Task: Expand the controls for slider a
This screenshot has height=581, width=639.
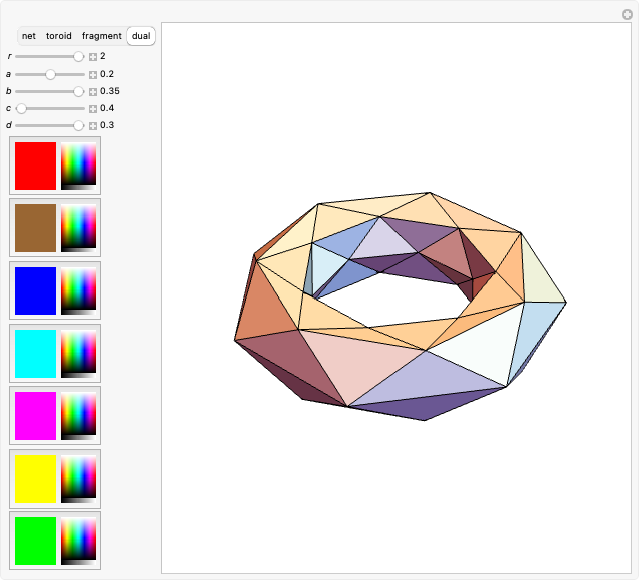Action: (93, 74)
